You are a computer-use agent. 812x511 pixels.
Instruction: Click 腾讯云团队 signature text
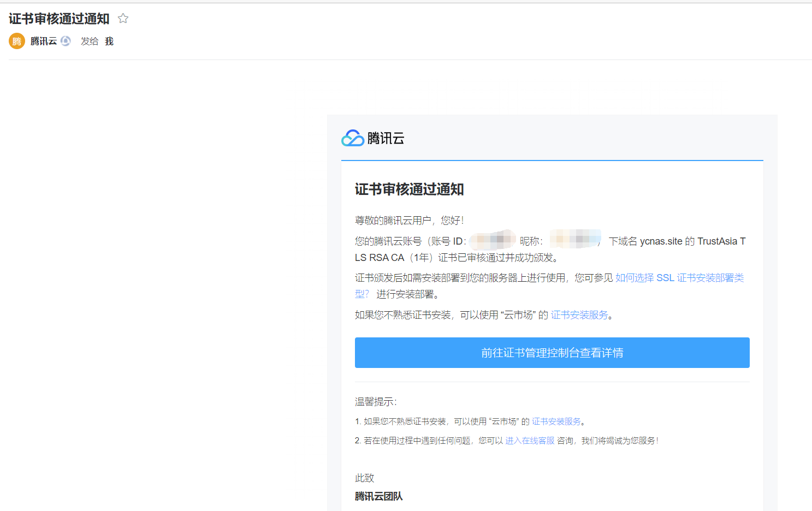coord(379,496)
